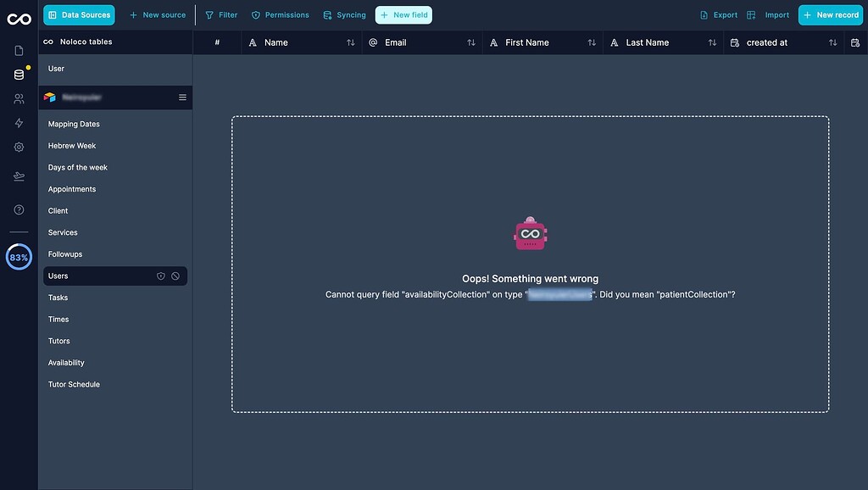
Task: Click the document pages icon in the sidebar
Action: pos(19,49)
